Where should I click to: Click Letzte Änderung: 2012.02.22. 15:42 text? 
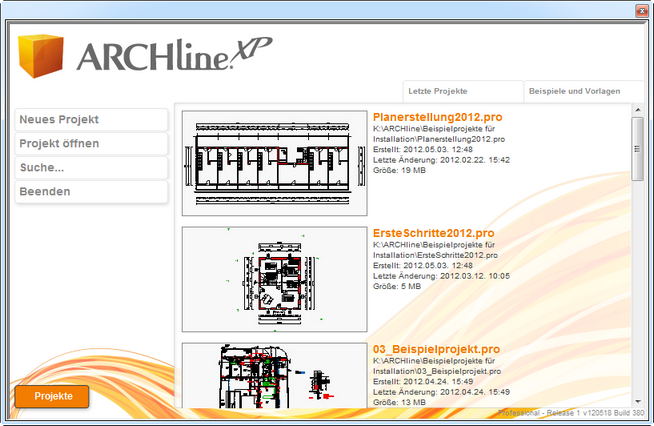441,160
